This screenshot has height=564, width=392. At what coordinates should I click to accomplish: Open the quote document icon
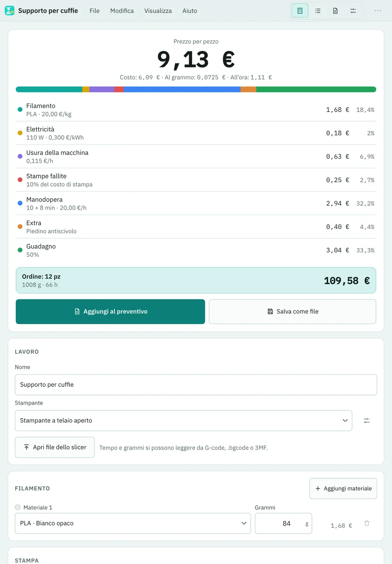coord(335,11)
